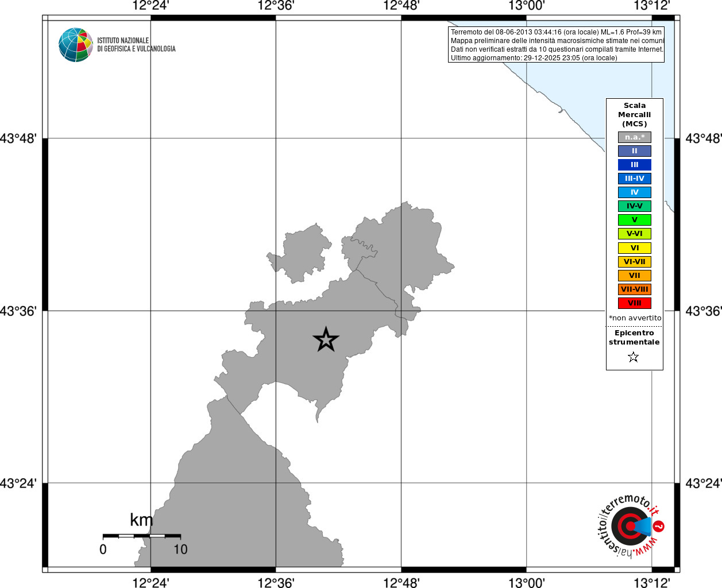
Task: Select the IV-V intensity legend swatch
Action: (635, 206)
